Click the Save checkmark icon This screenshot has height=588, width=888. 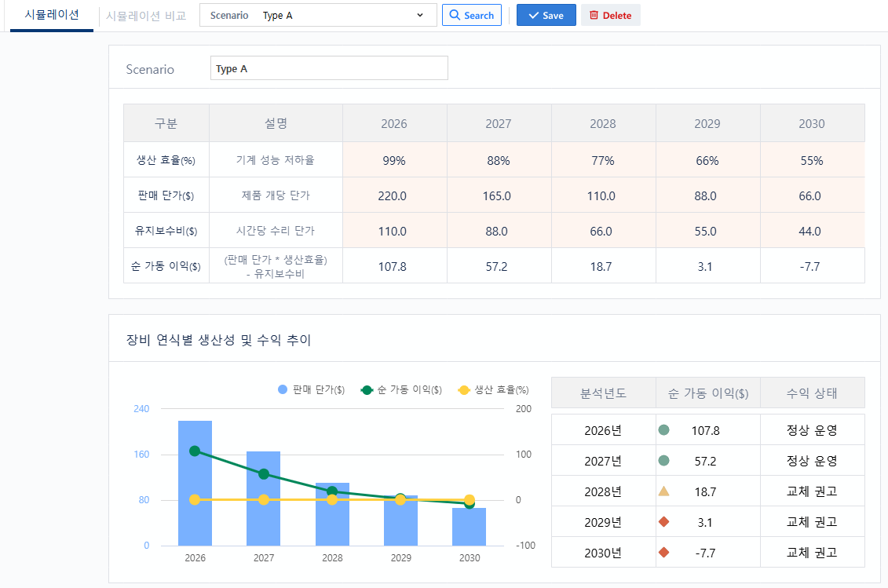point(533,15)
